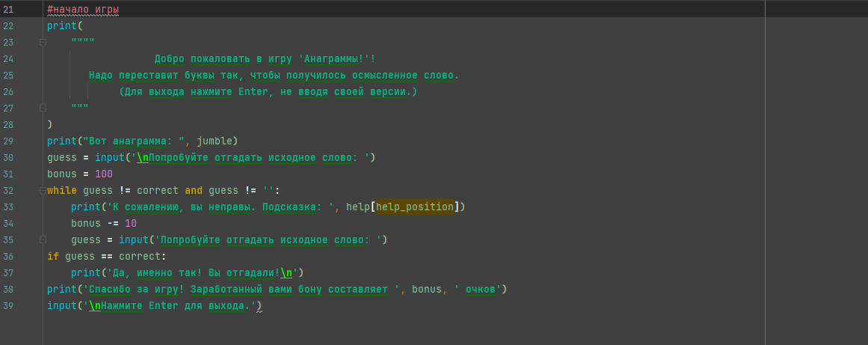Click the 'bonus' variable on line 31
The image size is (868, 345).
[62, 174]
